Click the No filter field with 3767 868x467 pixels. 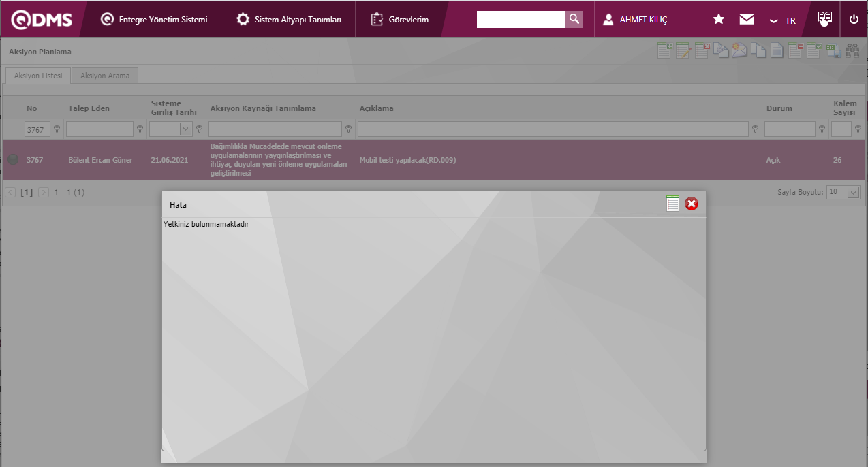[37, 129]
